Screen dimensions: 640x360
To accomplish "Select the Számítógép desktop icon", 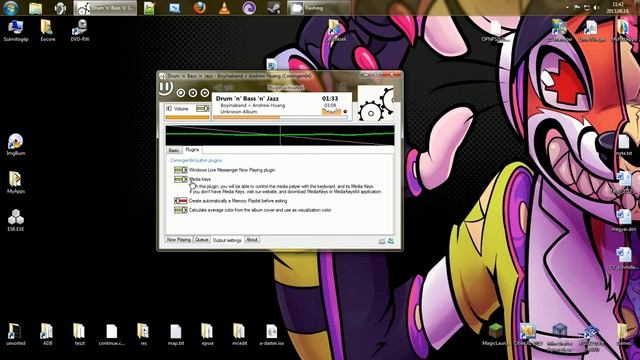I will click(x=16, y=30).
